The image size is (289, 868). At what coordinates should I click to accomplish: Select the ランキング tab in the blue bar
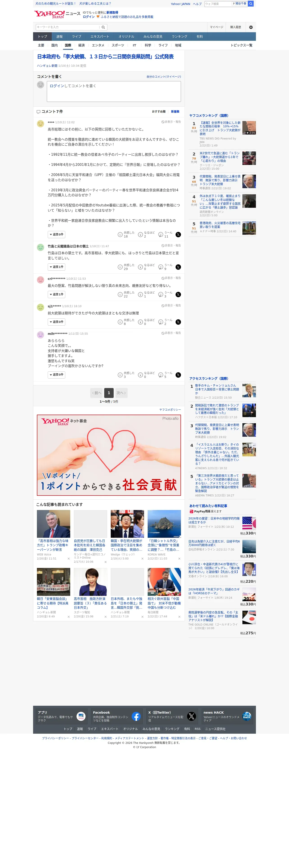tap(179, 37)
